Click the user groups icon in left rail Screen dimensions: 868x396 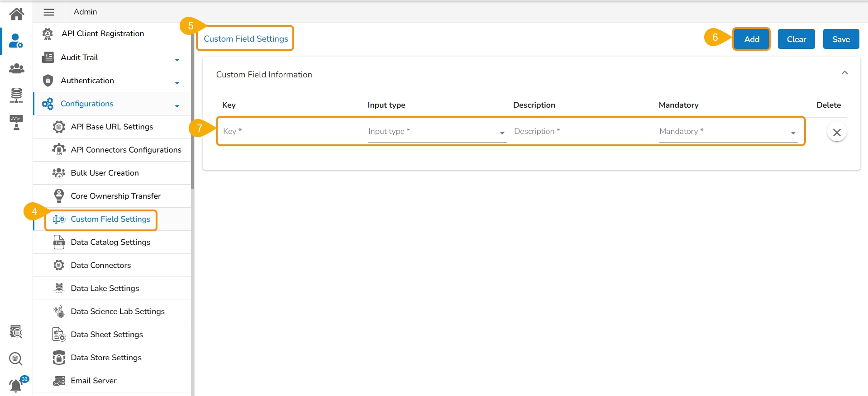pyautogui.click(x=17, y=68)
